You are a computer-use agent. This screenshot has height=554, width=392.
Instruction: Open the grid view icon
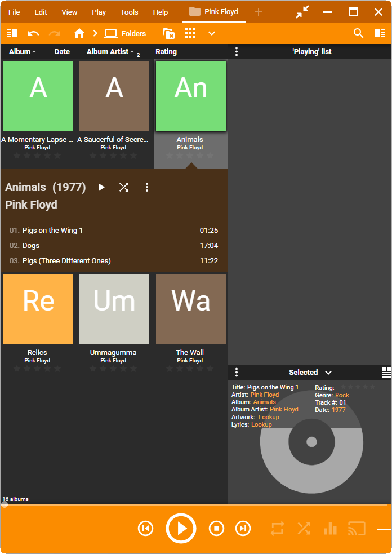click(x=190, y=33)
